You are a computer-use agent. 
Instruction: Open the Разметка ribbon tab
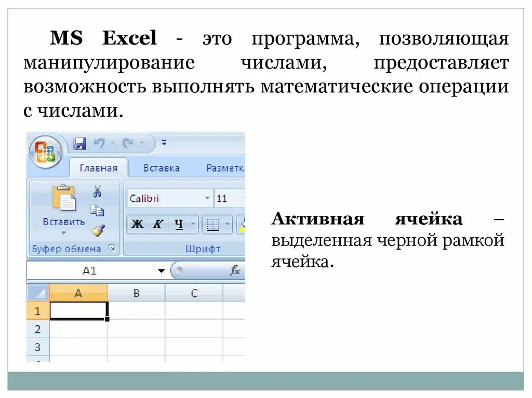224,168
